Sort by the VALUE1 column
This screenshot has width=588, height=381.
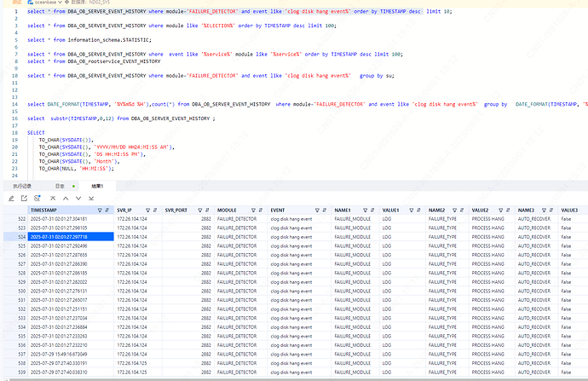418,211
